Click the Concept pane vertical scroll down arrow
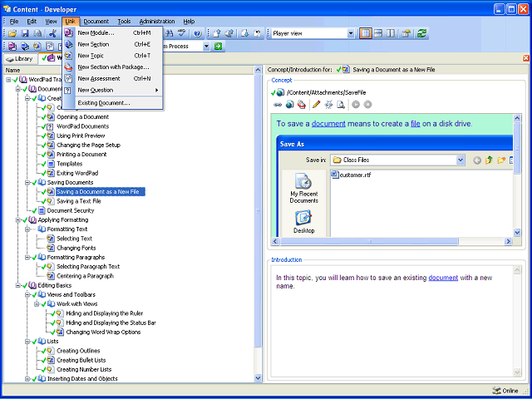The width and height of the screenshot is (532, 399). click(517, 233)
